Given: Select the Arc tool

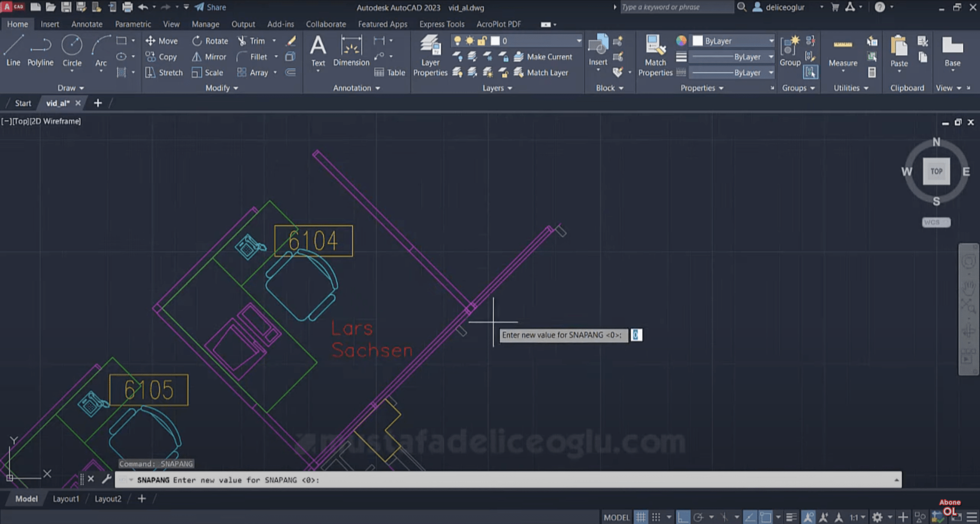Looking at the screenshot, I should [100, 51].
